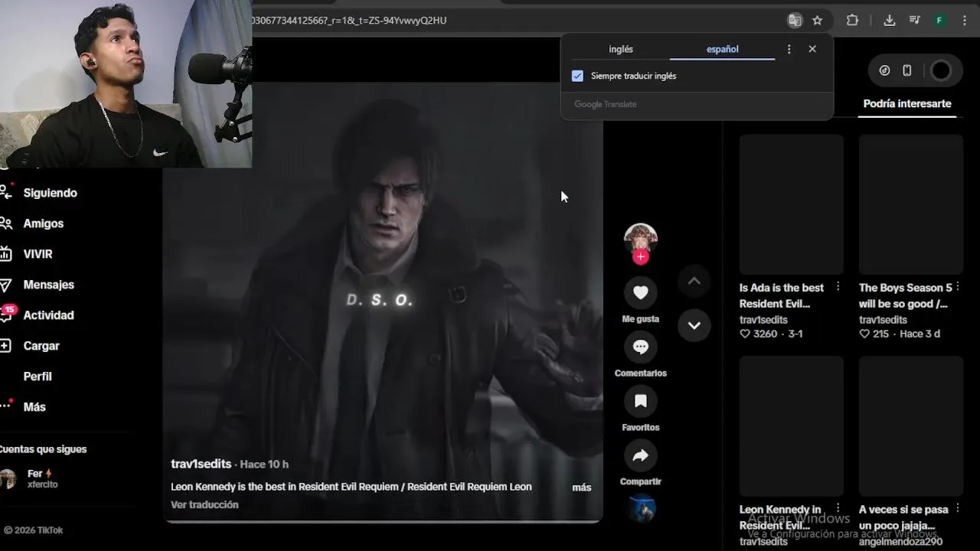This screenshot has height=551, width=980.
Task: Click the Compartir share arrow icon
Action: tap(641, 455)
